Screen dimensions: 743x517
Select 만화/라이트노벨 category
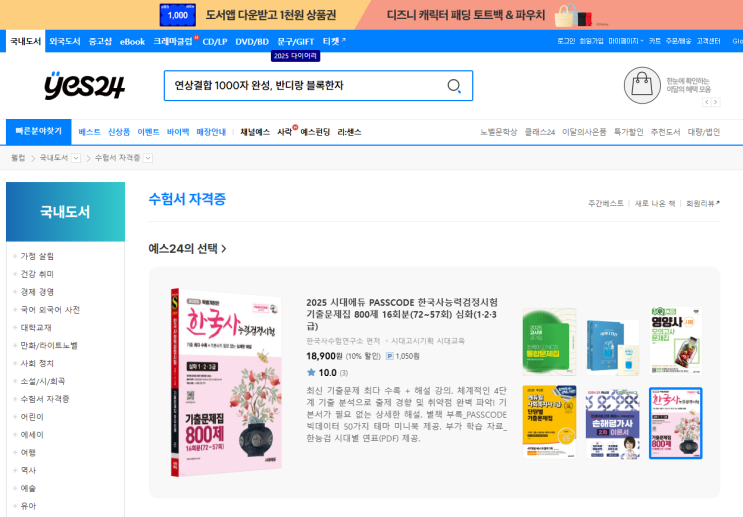pyautogui.click(x=49, y=345)
